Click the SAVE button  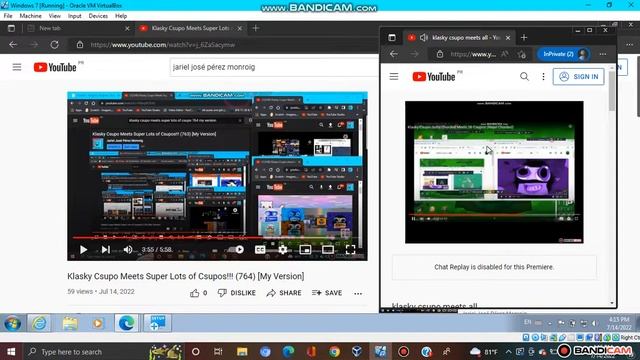pos(327,293)
